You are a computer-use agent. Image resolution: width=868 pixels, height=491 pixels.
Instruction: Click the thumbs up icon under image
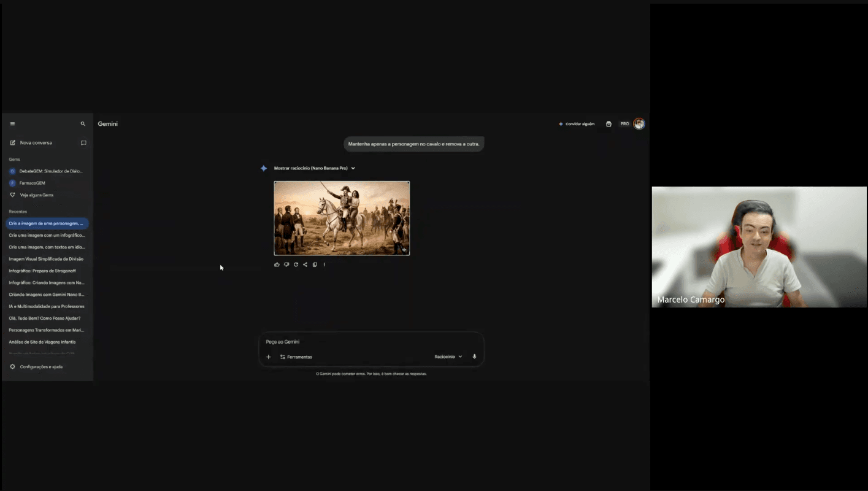pyautogui.click(x=277, y=265)
